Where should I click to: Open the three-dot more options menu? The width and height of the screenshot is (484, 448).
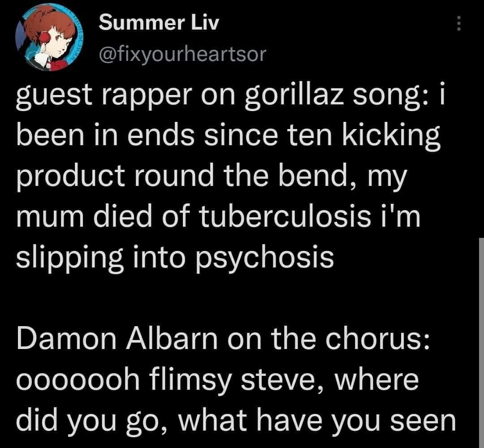tap(458, 23)
